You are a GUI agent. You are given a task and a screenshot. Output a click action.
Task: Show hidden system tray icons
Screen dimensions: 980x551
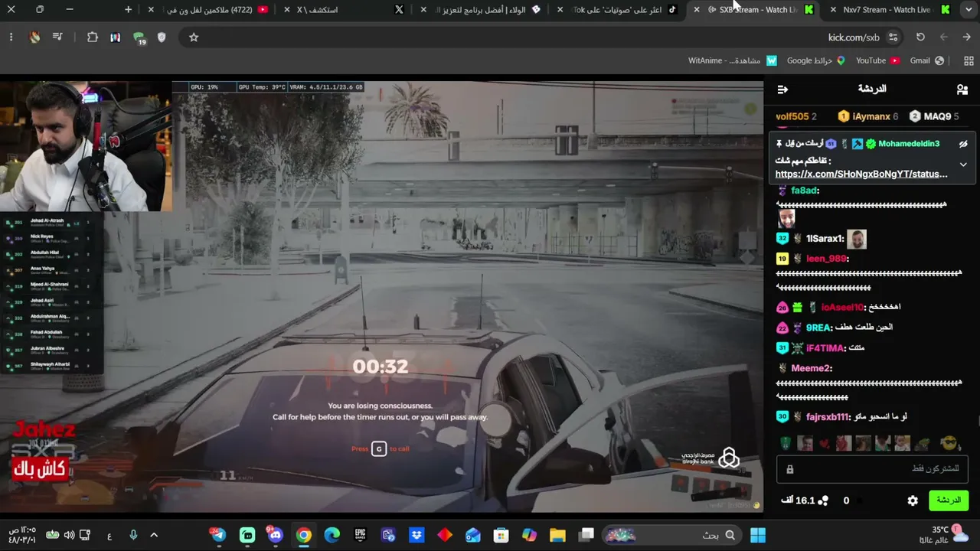click(154, 536)
